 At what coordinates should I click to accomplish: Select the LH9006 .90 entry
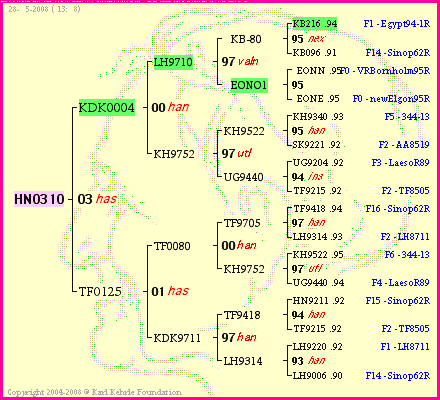point(318,376)
